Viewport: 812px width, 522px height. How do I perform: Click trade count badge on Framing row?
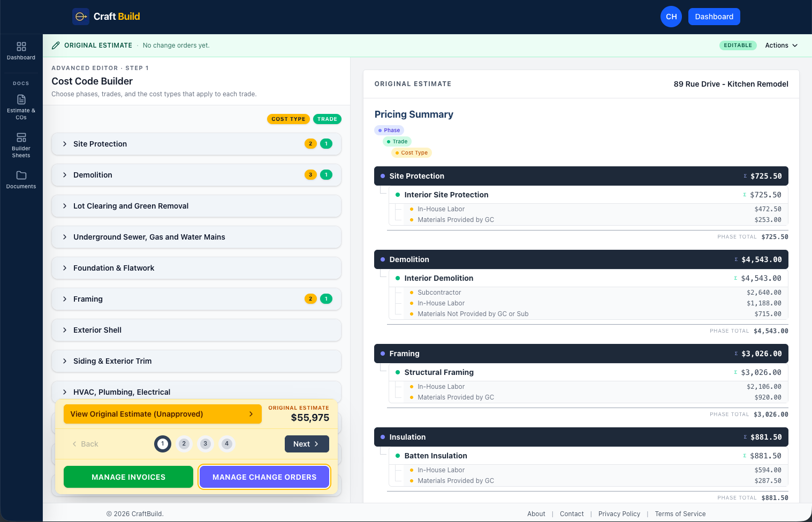point(326,299)
